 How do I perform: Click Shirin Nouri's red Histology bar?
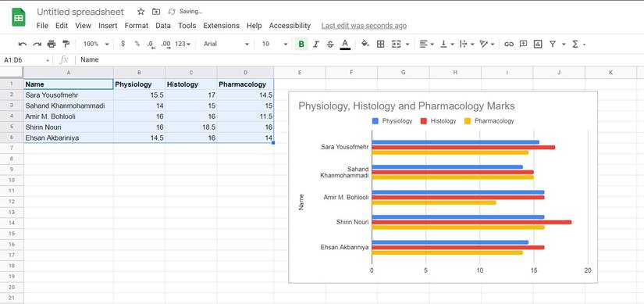pos(471,222)
